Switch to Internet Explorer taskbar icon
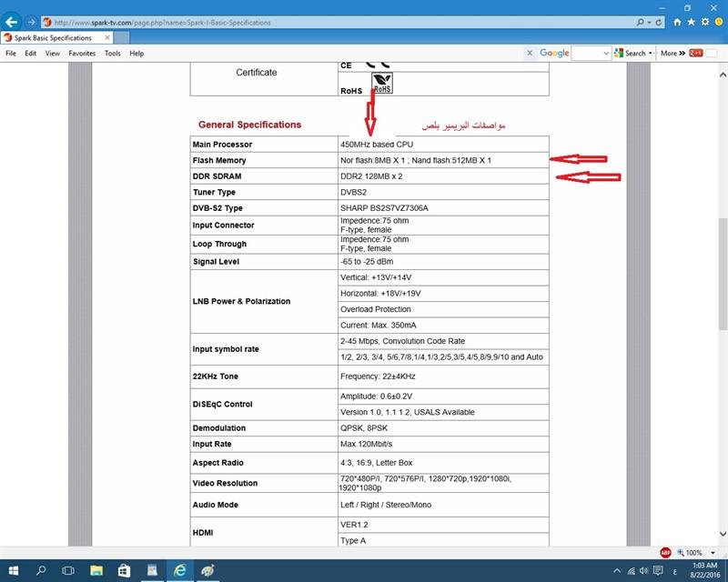 179,570
